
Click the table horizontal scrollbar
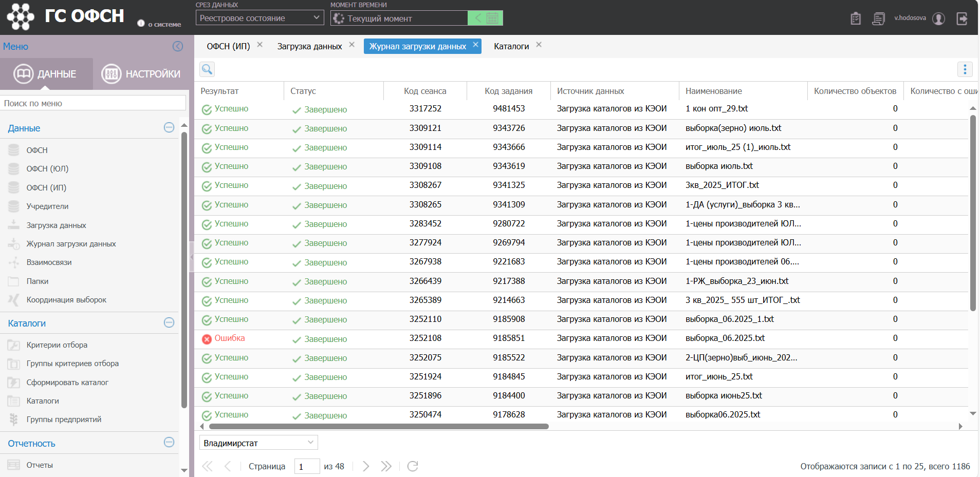click(x=379, y=426)
